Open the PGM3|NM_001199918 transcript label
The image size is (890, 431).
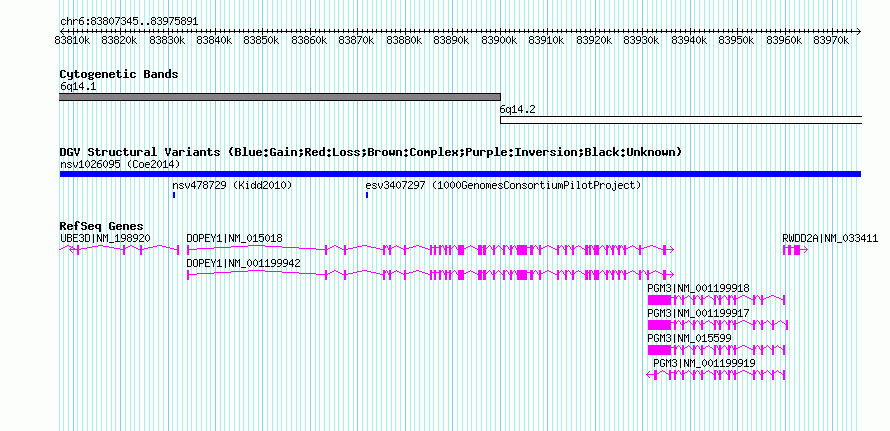coord(698,288)
